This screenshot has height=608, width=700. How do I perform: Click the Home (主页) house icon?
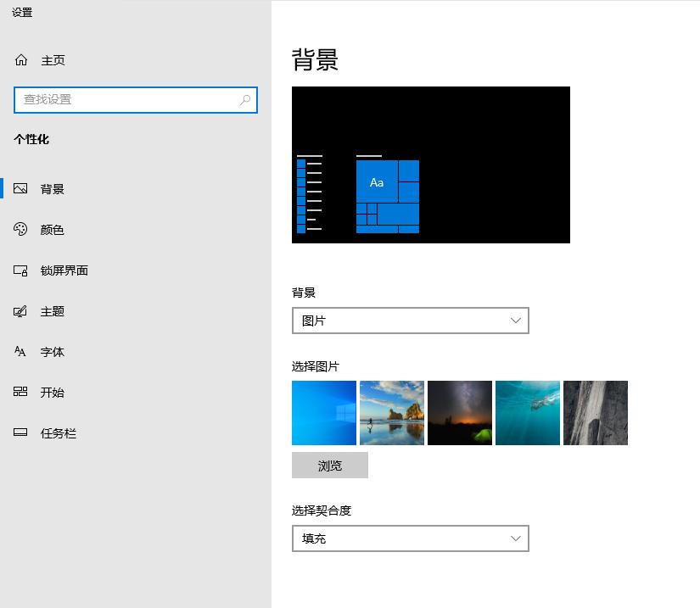[21, 60]
